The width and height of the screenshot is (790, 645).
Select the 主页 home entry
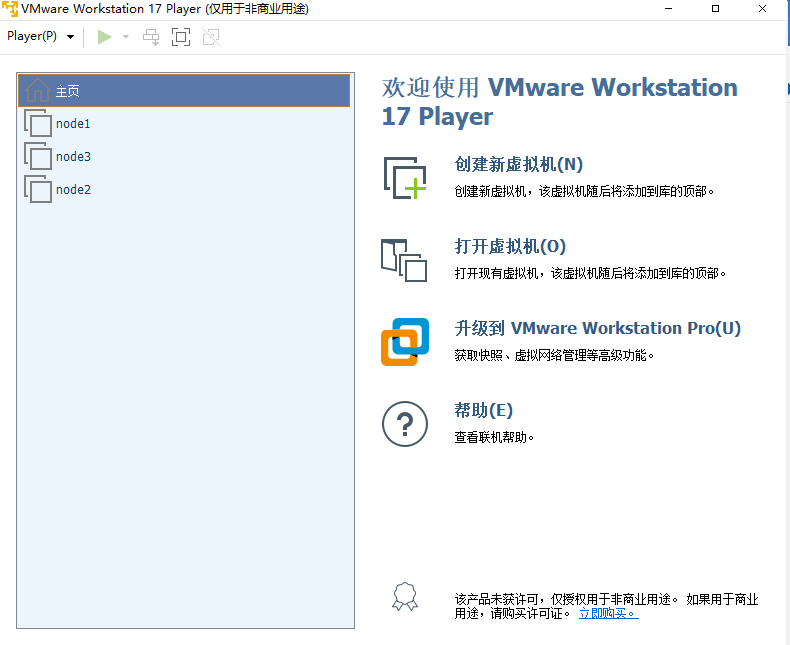tap(184, 91)
